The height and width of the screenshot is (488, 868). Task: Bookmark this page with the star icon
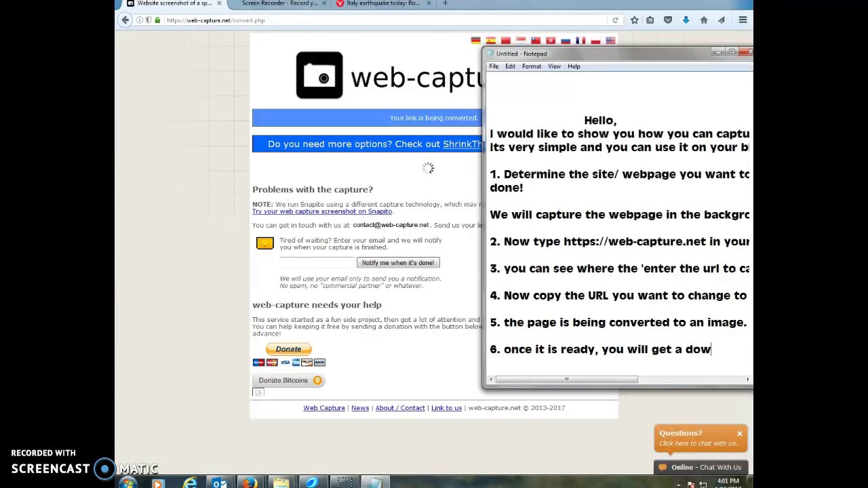635,20
